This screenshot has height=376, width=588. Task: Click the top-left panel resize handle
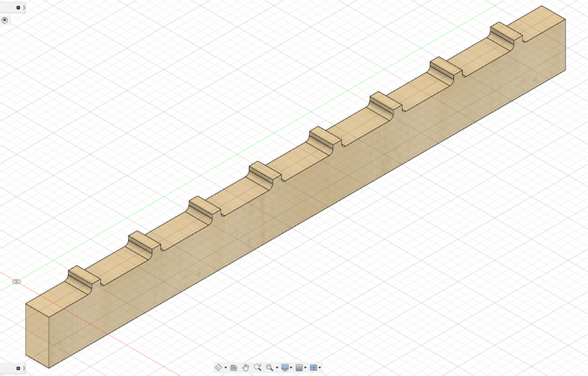click(x=24, y=7)
